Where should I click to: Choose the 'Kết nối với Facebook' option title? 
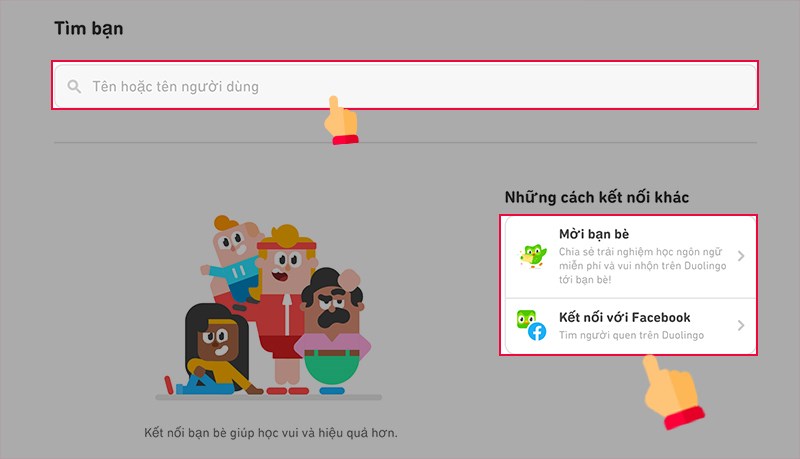(x=624, y=317)
